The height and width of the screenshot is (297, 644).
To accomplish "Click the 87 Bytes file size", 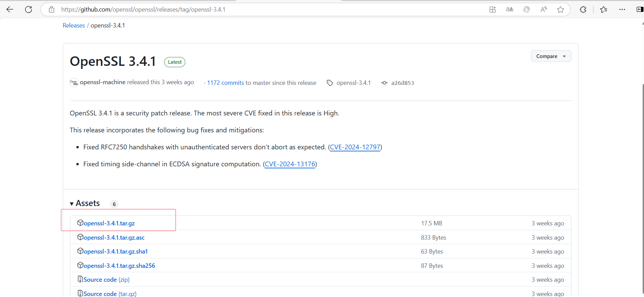I will pyautogui.click(x=432, y=266).
